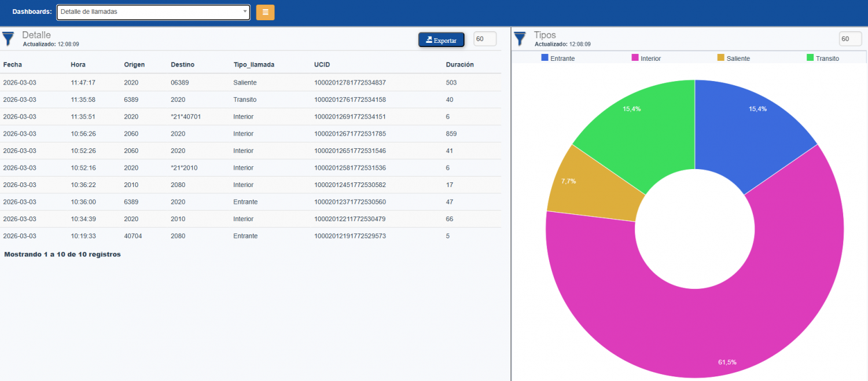This screenshot has height=381, width=868.
Task: Click the orange hamburger menu icon
Action: (265, 12)
